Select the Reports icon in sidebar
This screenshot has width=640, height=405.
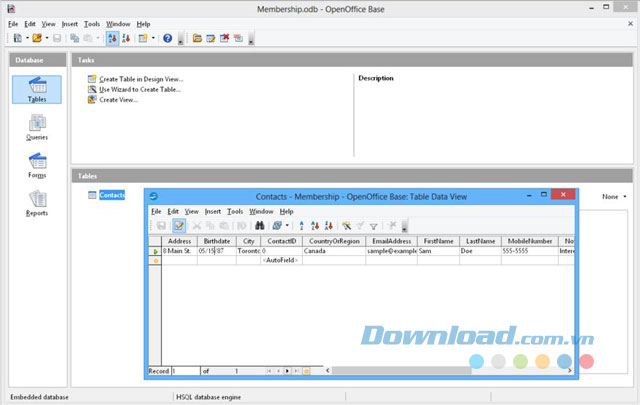click(36, 203)
